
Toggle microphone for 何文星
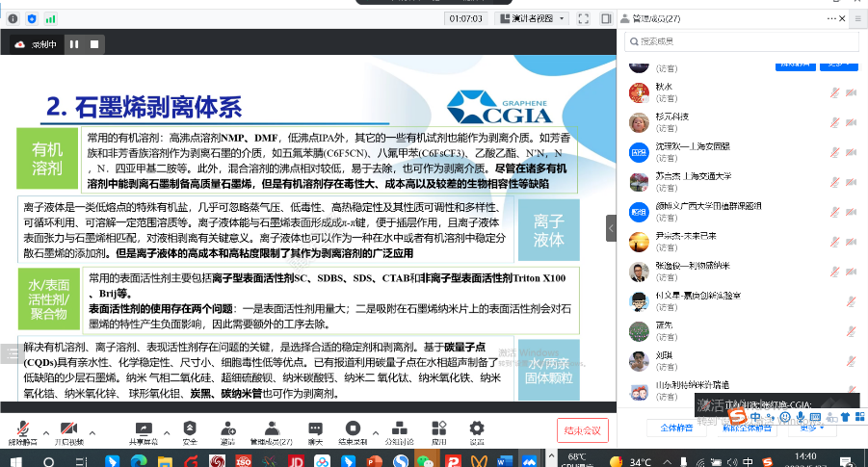(852, 301)
